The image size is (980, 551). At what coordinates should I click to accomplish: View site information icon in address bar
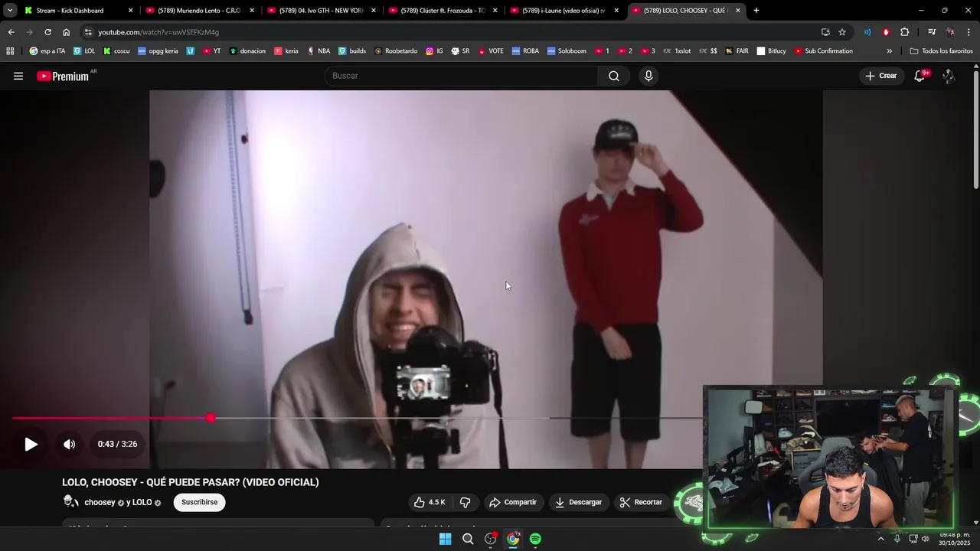pos(88,32)
